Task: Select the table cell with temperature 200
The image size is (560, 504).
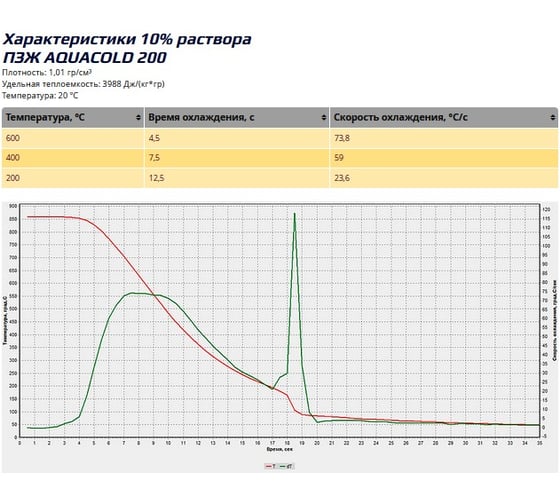Action: click(x=73, y=178)
